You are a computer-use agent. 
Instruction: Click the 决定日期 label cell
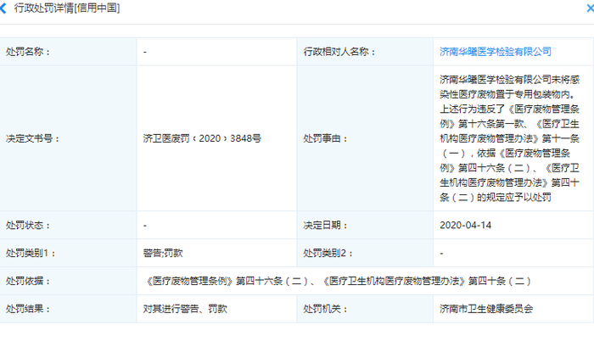(x=365, y=225)
